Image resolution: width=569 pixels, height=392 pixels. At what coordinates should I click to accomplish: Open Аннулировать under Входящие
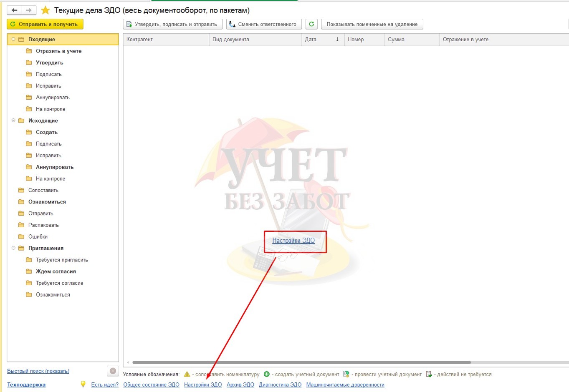coord(53,98)
